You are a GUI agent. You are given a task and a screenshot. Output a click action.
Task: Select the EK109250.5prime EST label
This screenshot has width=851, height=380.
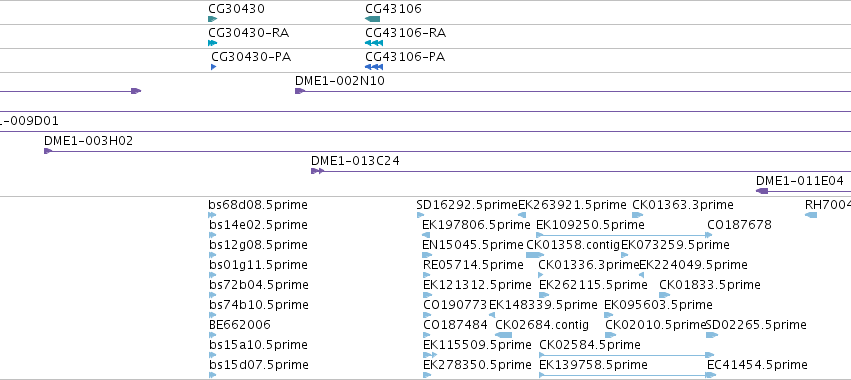click(590, 225)
